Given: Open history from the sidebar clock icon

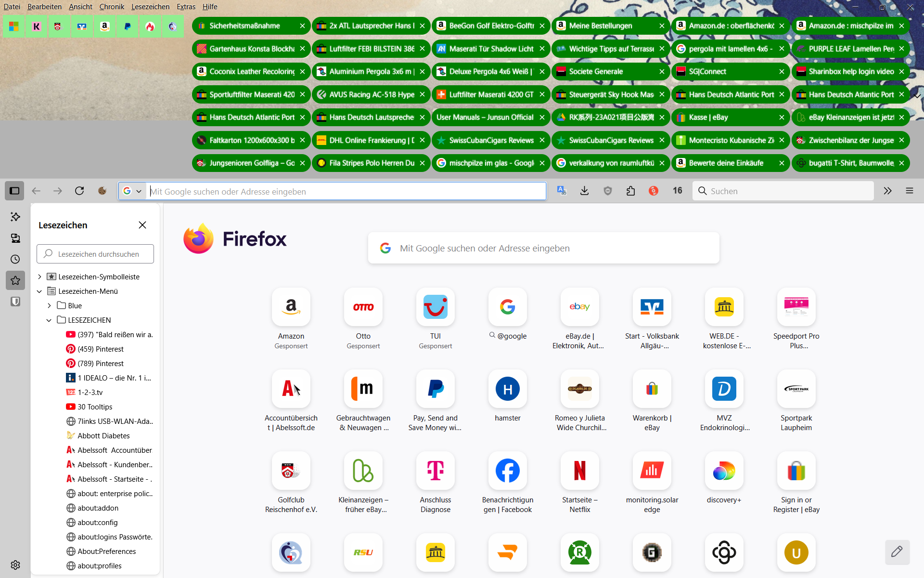Looking at the screenshot, I should [15, 259].
